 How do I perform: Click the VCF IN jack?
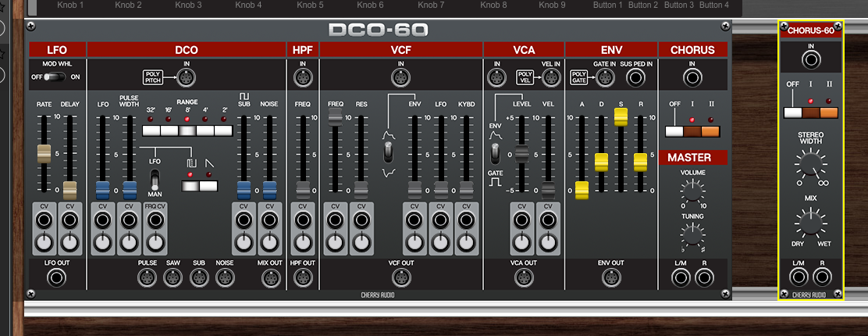tap(400, 77)
